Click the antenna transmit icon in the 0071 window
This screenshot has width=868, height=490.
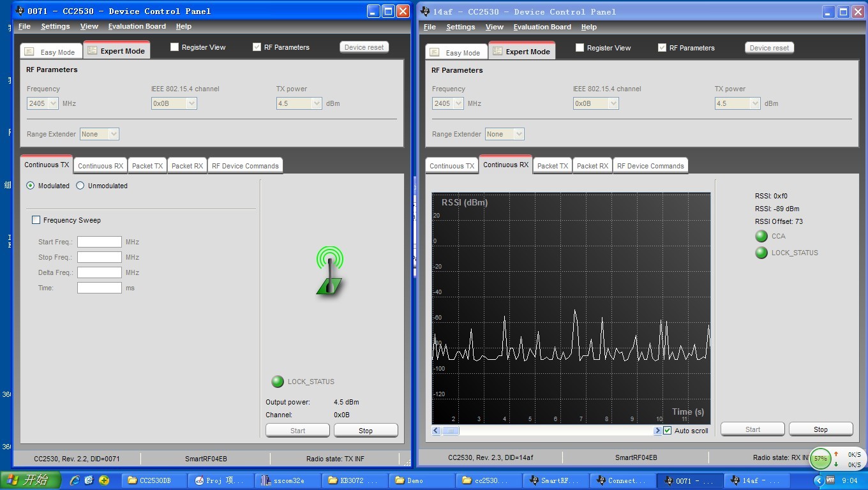329,271
